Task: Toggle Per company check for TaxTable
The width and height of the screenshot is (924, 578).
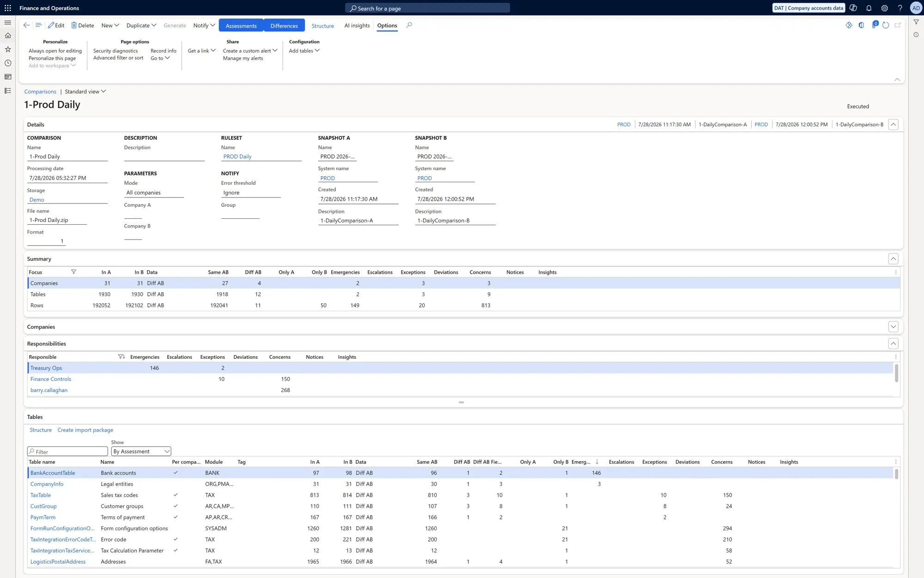Action: (176, 495)
